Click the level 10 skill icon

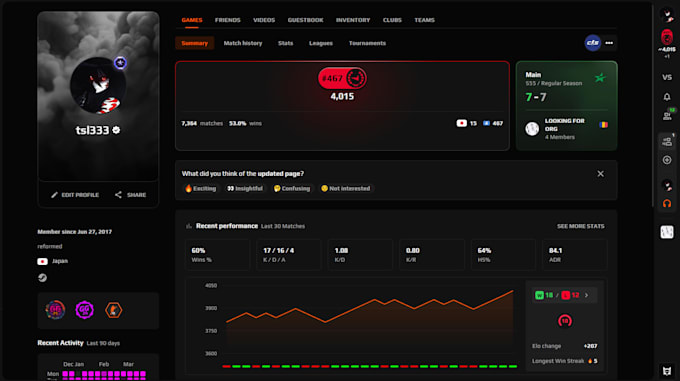click(565, 321)
